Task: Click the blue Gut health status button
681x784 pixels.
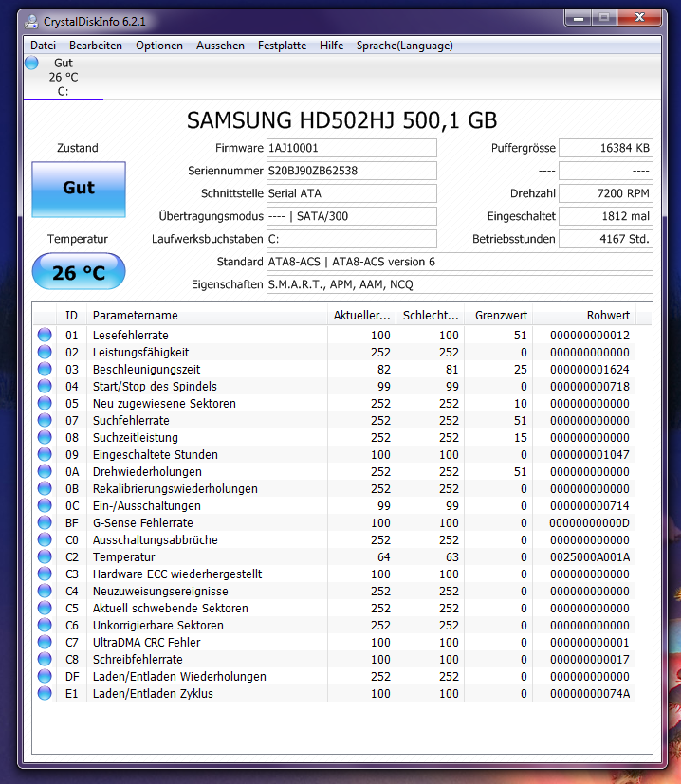Action: [79, 189]
